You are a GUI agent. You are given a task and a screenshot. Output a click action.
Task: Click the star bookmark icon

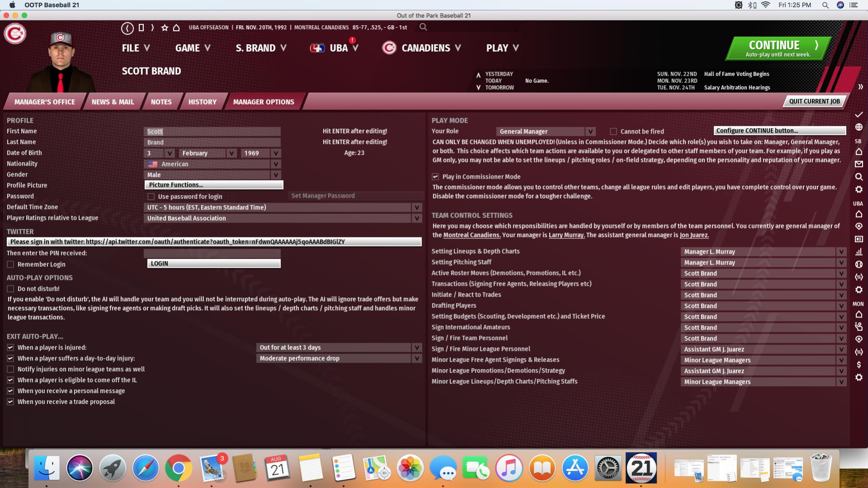(x=165, y=28)
